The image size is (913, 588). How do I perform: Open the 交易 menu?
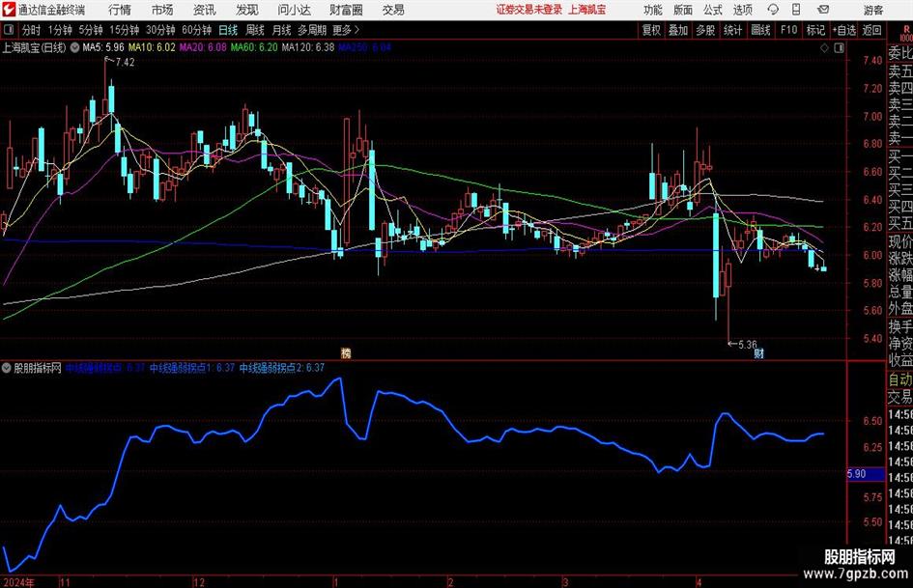pyautogui.click(x=393, y=10)
